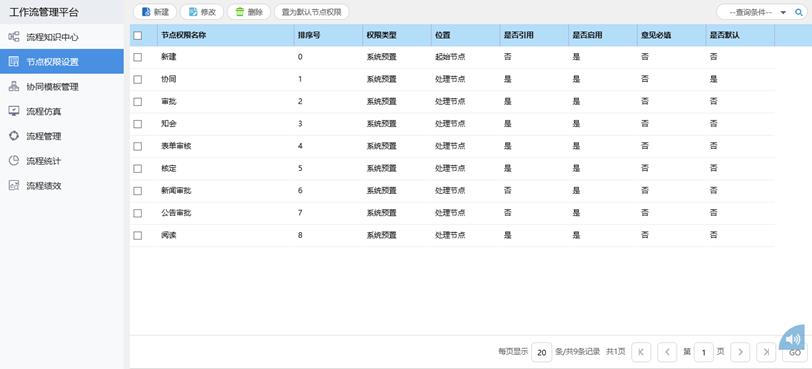Click the speaker sound widget icon
The width and height of the screenshot is (812, 369).
pyautogui.click(x=793, y=338)
